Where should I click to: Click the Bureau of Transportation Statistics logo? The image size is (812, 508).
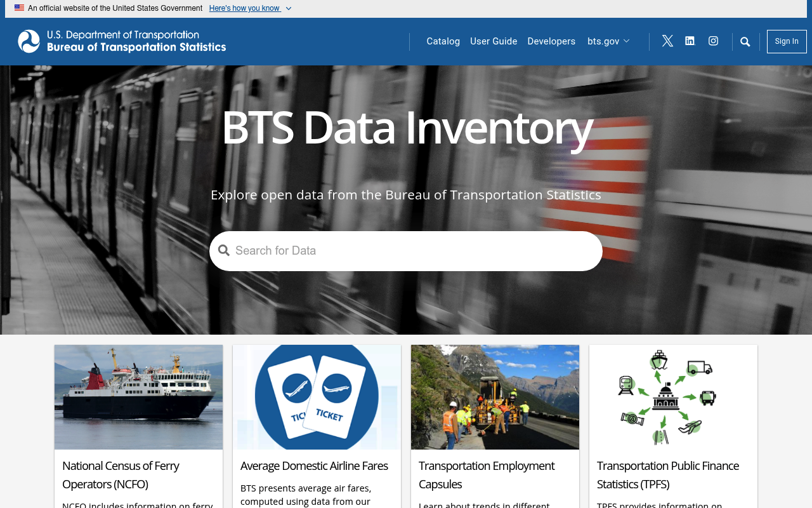point(122,41)
